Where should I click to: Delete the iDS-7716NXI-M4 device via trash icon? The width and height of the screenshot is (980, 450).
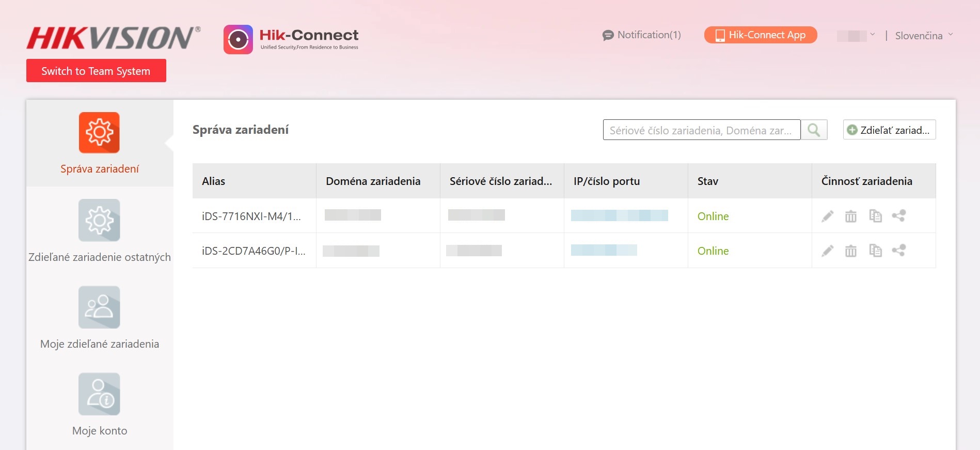(850, 216)
